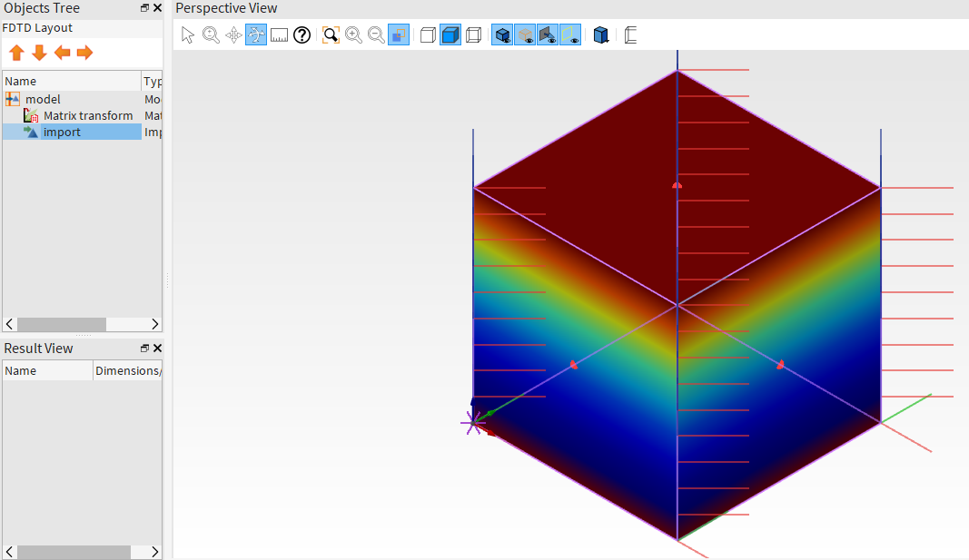Toggle the rotate view tool
This screenshot has height=560, width=969.
pos(256,35)
